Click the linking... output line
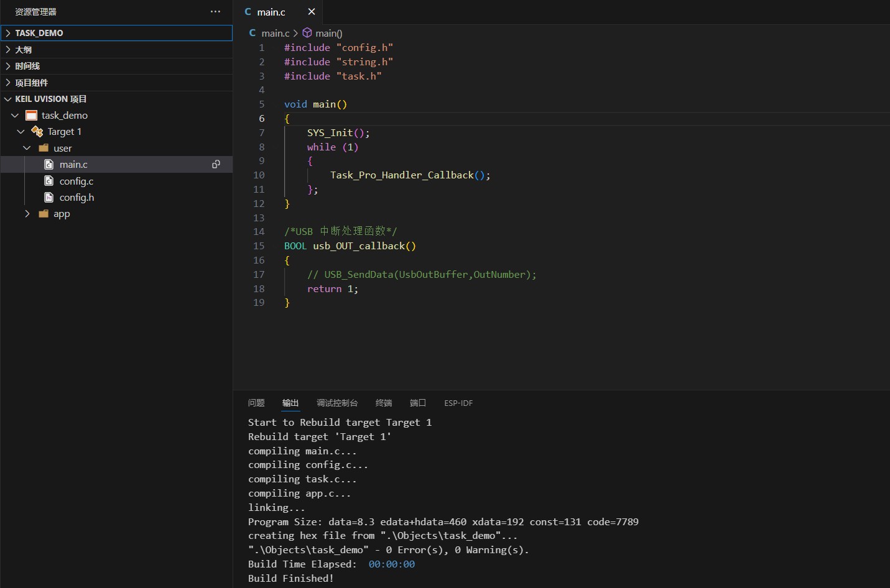The width and height of the screenshot is (890, 588). coord(277,508)
